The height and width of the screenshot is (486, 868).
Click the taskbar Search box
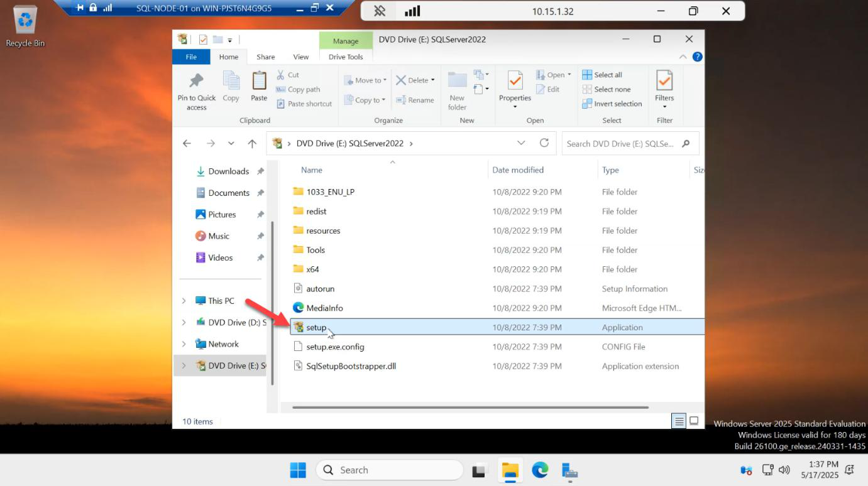389,470
